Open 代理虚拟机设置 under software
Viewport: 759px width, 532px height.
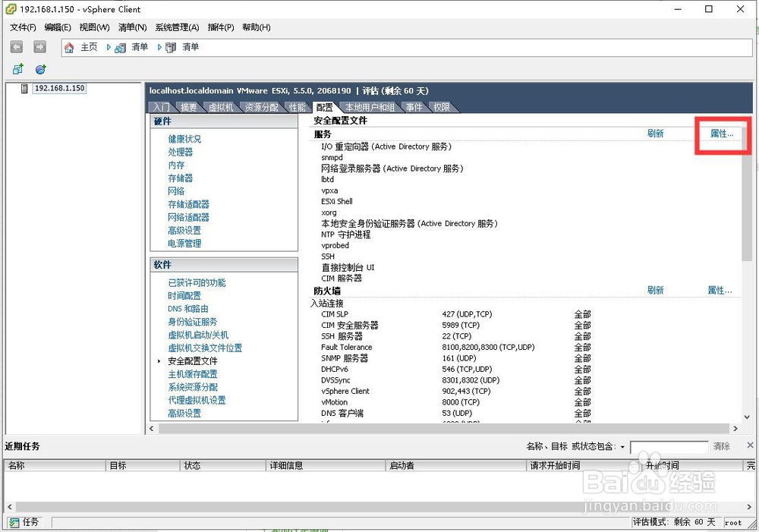tap(197, 401)
